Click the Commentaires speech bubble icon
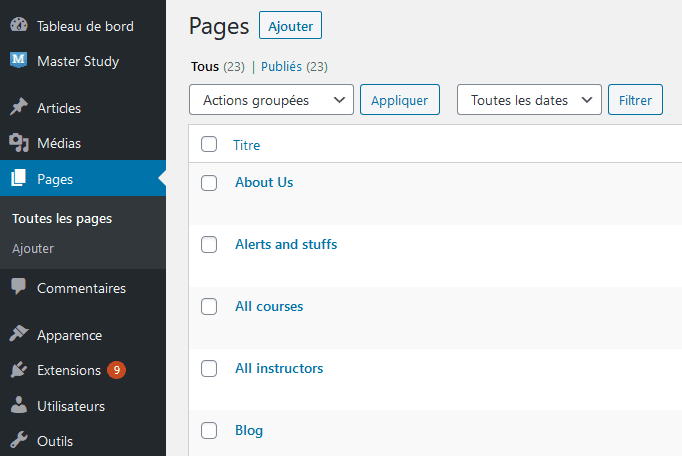This screenshot has width=682, height=456. (18, 286)
